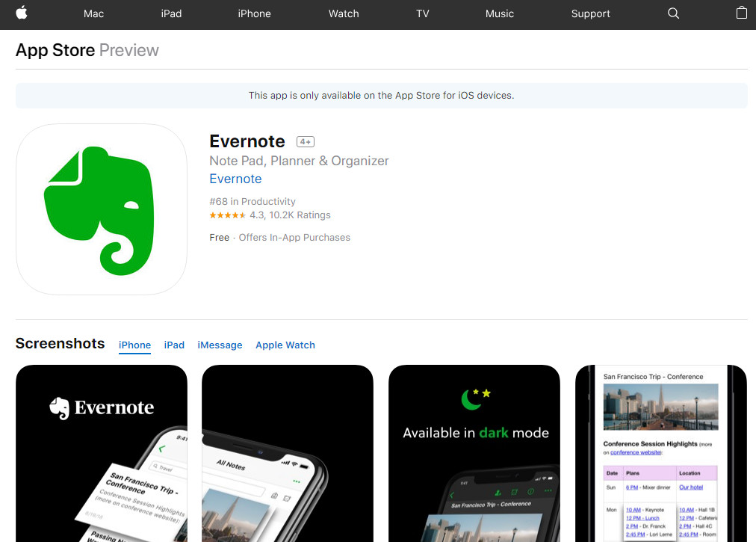Open the iPad menu item in navigation bar
Screen dimensions: 756x542
(x=171, y=14)
